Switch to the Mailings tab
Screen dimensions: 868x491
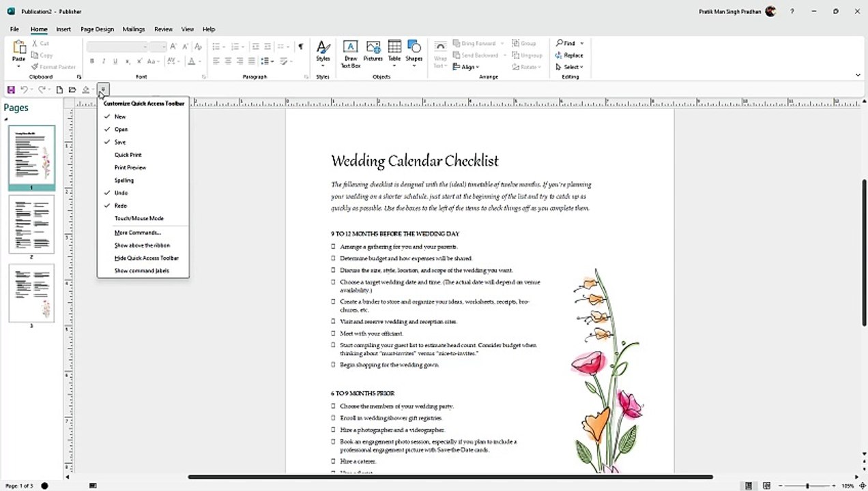[x=134, y=29]
